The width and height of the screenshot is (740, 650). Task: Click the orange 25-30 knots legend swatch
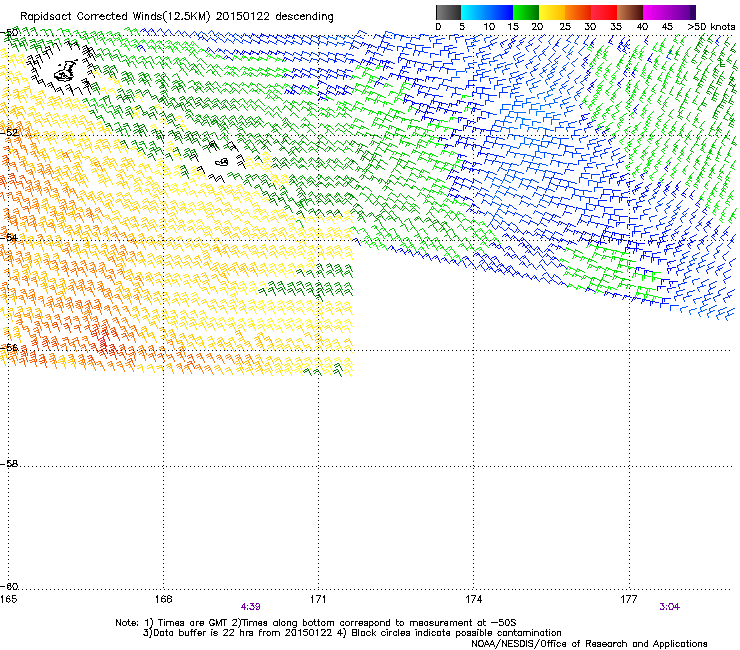[x=578, y=12]
